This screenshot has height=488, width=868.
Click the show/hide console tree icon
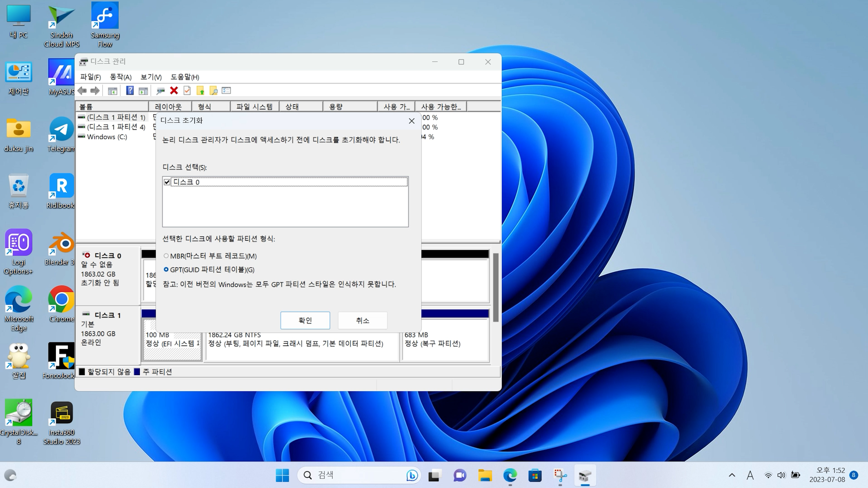[113, 91]
